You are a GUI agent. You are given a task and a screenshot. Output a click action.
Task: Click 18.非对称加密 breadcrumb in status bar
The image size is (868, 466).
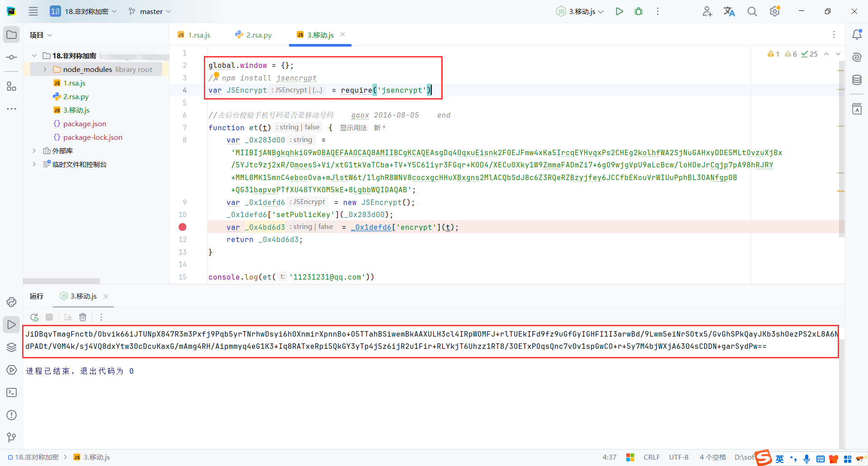click(33, 457)
